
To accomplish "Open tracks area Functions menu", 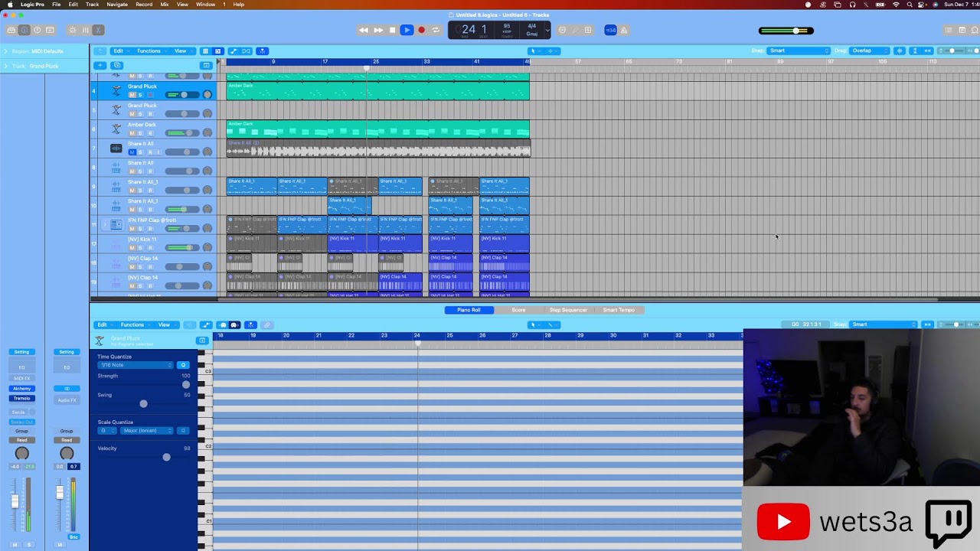I will (151, 51).
